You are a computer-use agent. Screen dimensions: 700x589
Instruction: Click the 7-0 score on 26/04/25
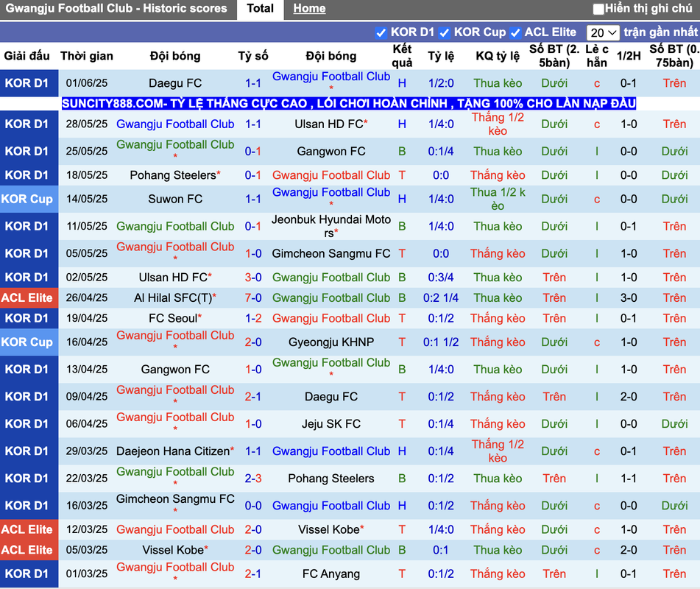tap(253, 298)
